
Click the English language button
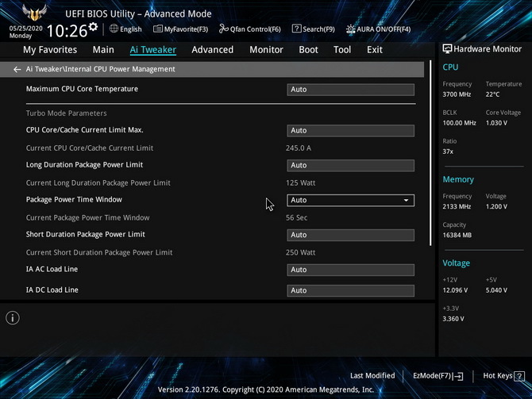point(126,29)
